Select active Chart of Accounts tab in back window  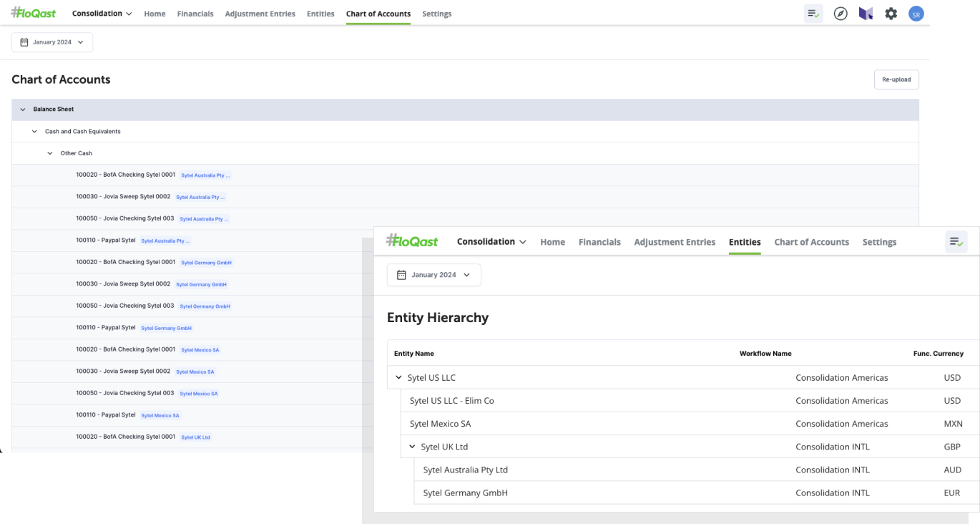click(x=378, y=14)
